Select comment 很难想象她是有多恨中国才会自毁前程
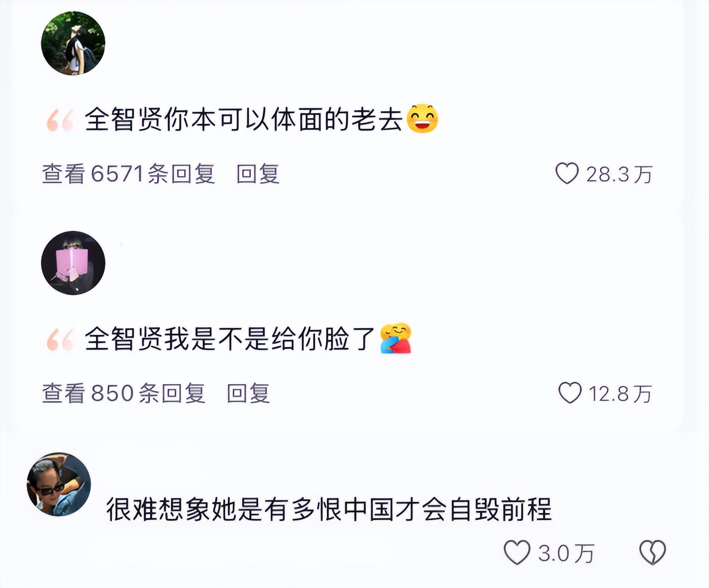Screen dimensions: 709x588 pos(329,509)
